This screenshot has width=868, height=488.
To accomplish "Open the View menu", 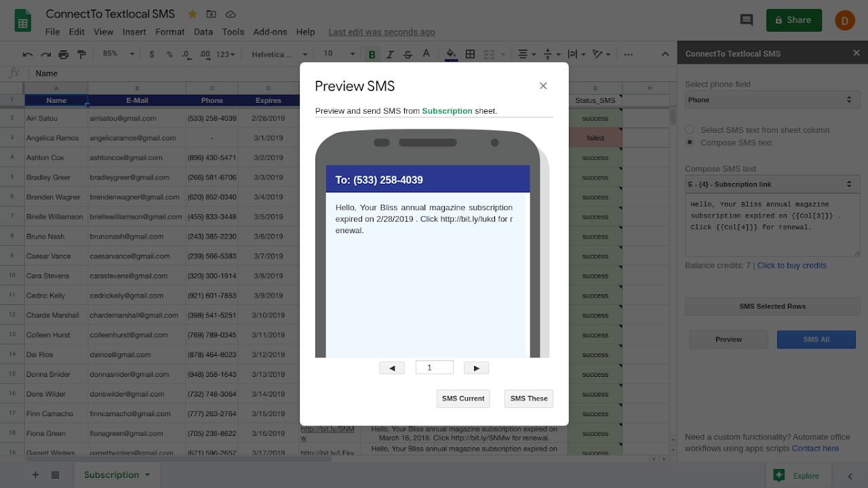I will [x=104, y=32].
